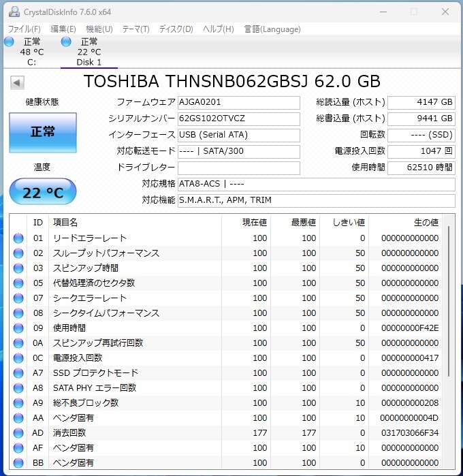Click status orb of row A8 SATA PHY エラー回数
463x476 pixels.
[x=18, y=388]
